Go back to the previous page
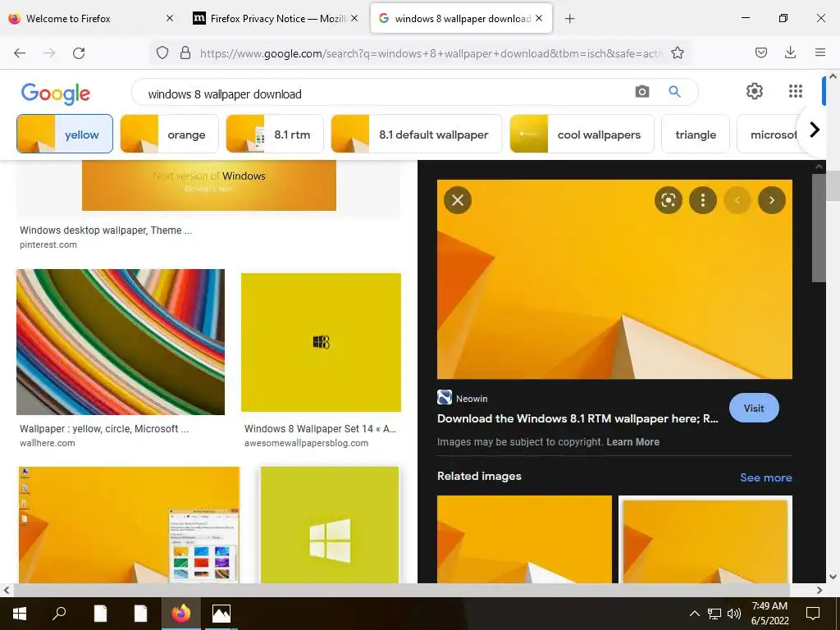This screenshot has width=840, height=630. click(20, 53)
